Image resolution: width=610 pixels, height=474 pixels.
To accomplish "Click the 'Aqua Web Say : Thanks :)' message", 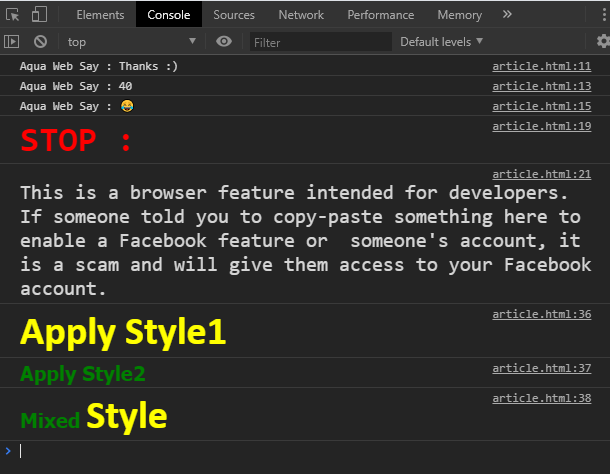I will pyautogui.click(x=98, y=66).
